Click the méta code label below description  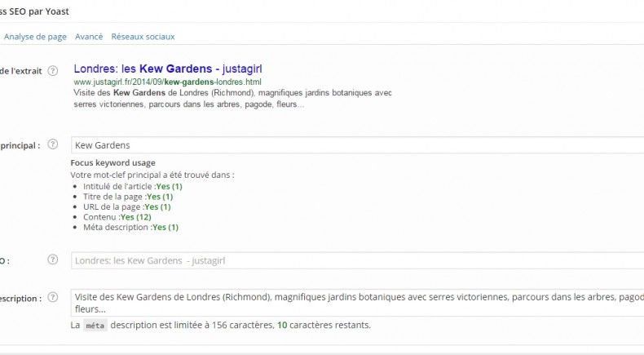95,326
